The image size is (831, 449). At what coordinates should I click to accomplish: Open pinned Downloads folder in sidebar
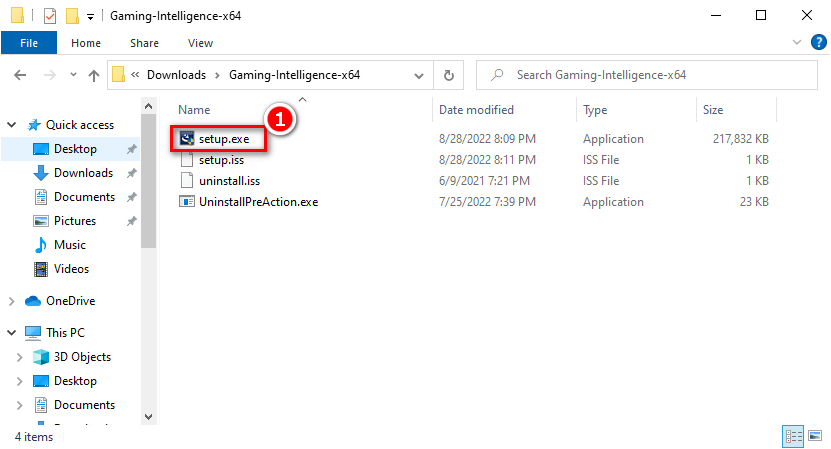[x=83, y=173]
